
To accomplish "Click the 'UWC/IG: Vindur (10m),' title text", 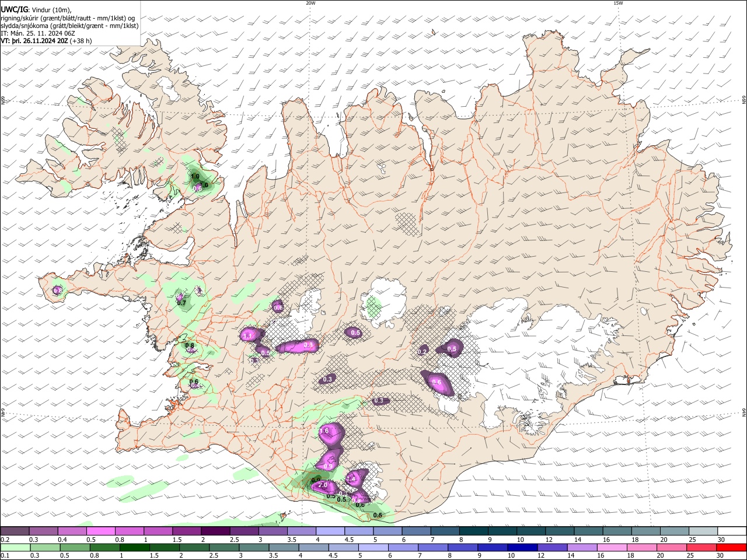I will click(36, 9).
